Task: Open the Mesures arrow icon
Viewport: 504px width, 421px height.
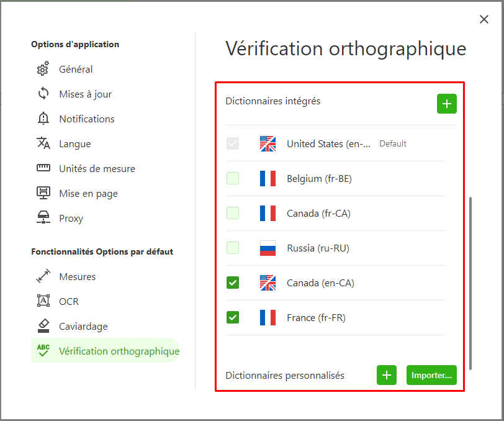Action: [43, 276]
